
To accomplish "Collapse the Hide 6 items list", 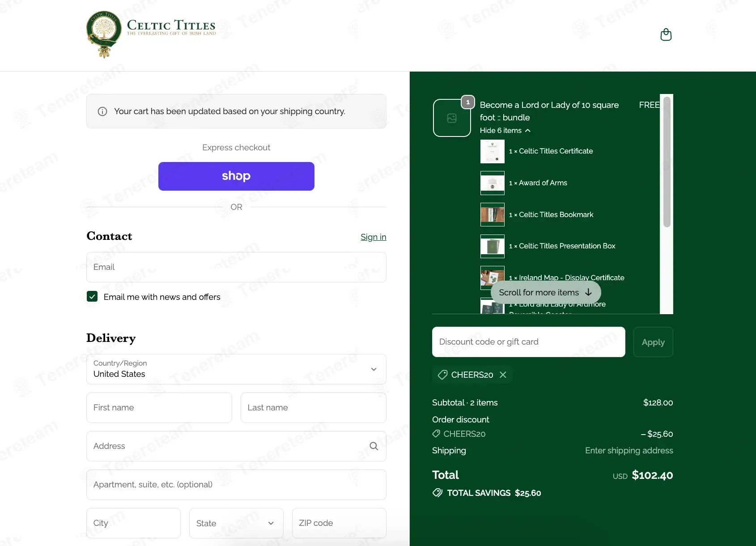I will (x=505, y=131).
